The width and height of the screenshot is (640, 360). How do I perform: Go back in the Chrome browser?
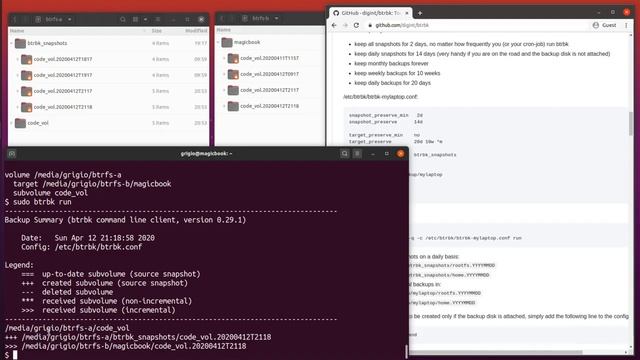(x=334, y=25)
